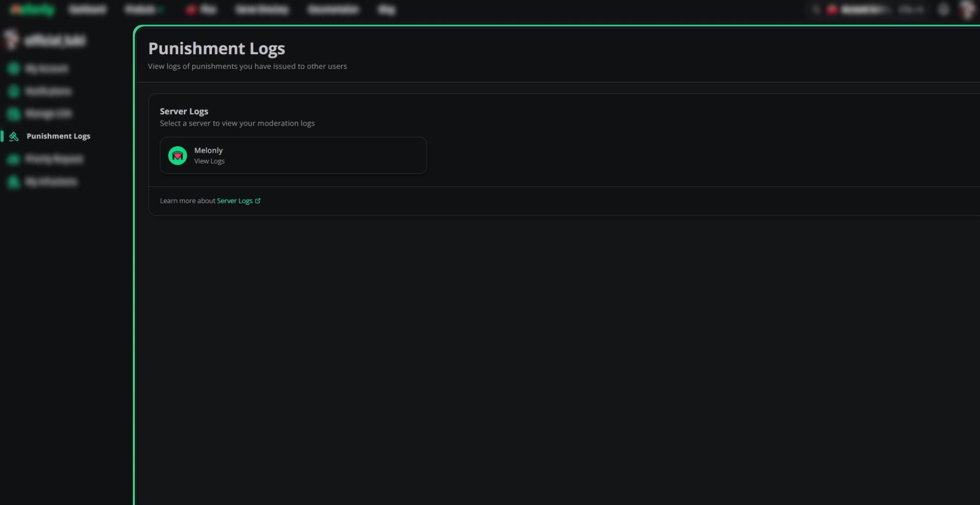Click the My Account sidebar icon
This screenshot has width=980, height=505.
[14, 68]
